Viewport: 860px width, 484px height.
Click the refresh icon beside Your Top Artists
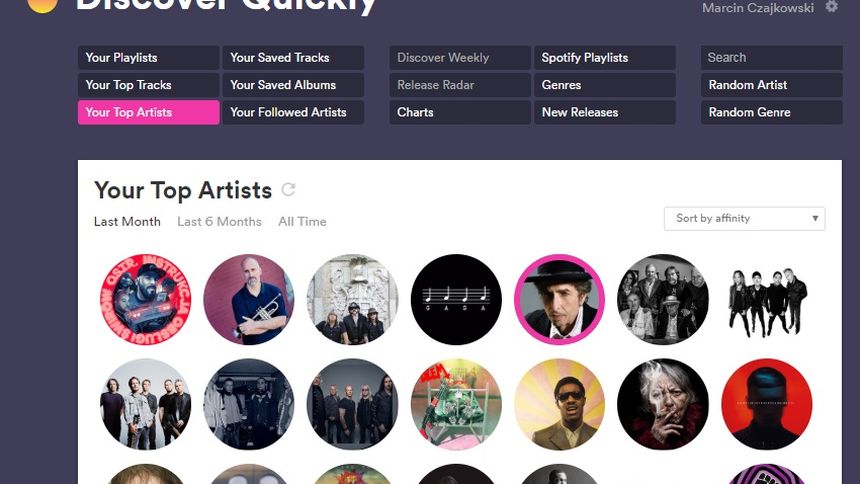(x=289, y=189)
